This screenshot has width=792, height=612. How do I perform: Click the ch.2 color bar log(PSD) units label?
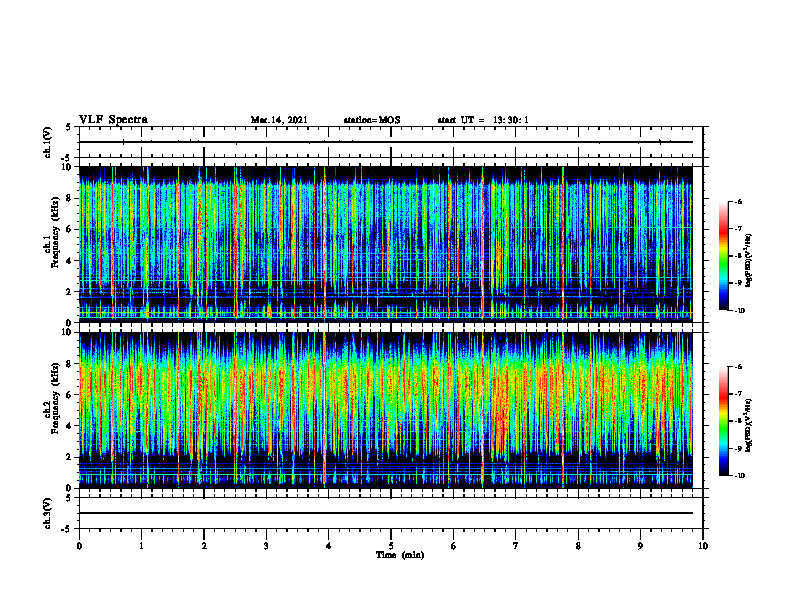coord(749,425)
